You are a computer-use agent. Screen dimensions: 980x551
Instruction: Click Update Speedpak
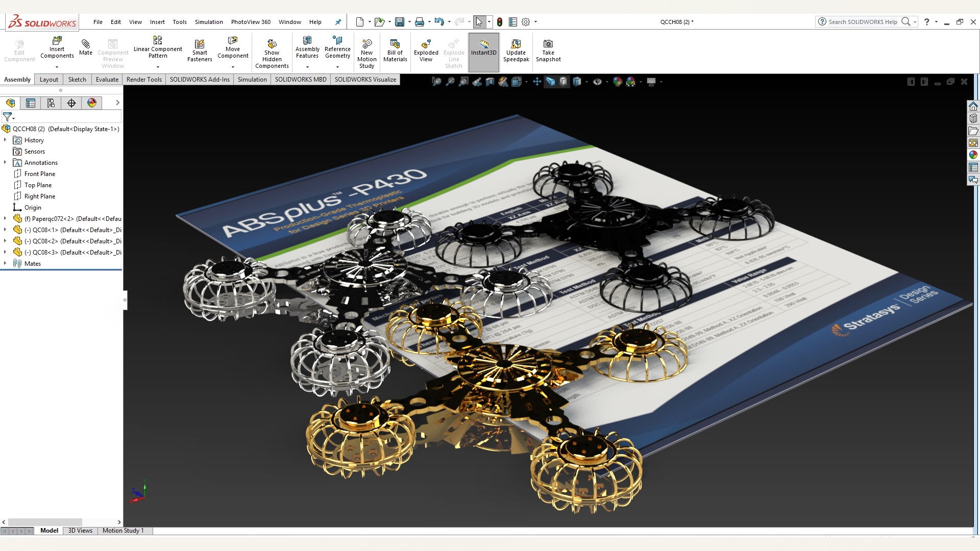click(516, 51)
